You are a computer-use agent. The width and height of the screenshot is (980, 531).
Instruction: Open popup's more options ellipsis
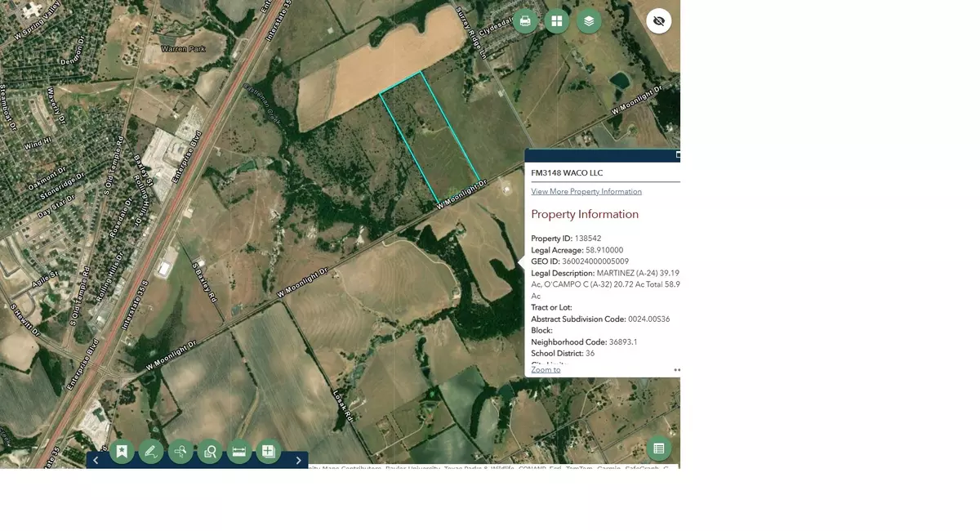[676, 370]
